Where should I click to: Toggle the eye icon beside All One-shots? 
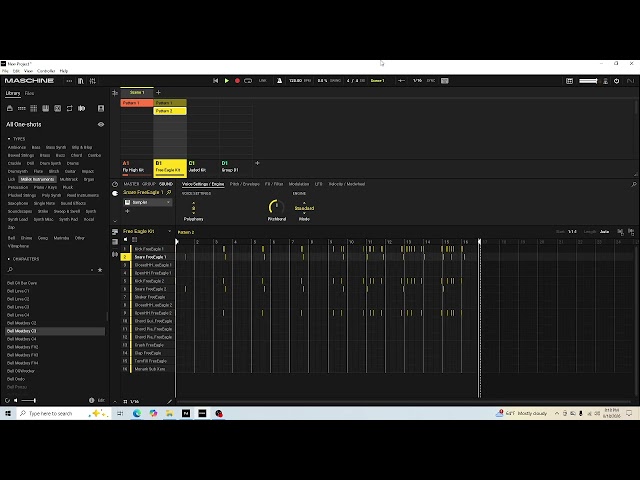[101, 124]
